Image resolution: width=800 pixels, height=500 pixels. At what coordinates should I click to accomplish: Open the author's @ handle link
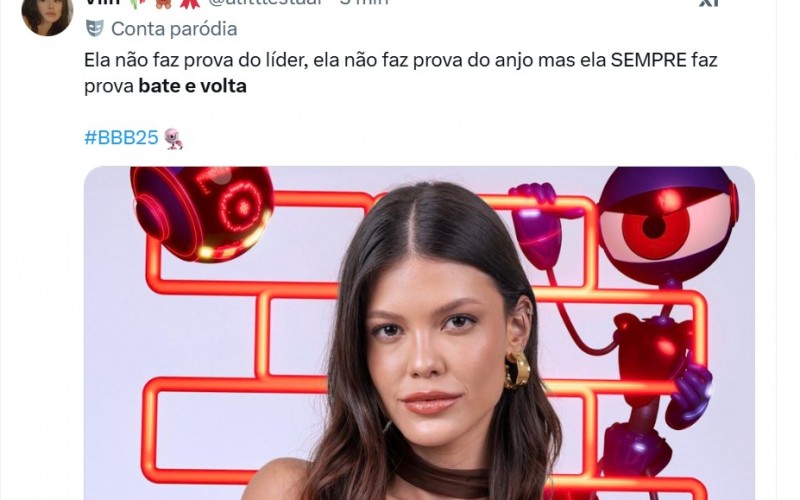coord(265,3)
